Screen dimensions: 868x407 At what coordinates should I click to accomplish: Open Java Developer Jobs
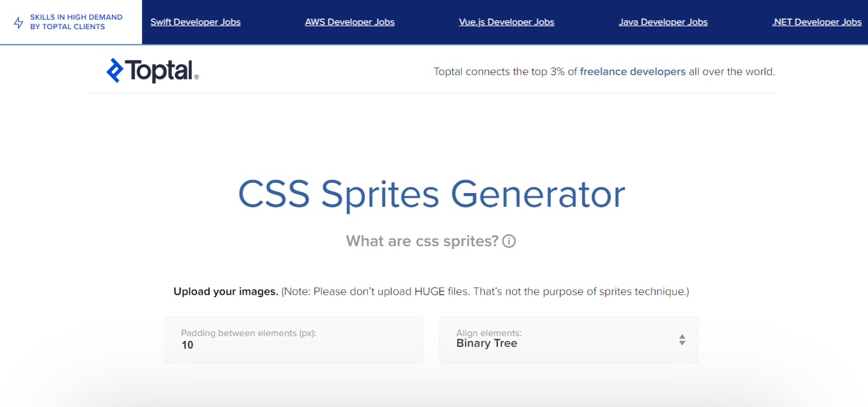pyautogui.click(x=663, y=22)
